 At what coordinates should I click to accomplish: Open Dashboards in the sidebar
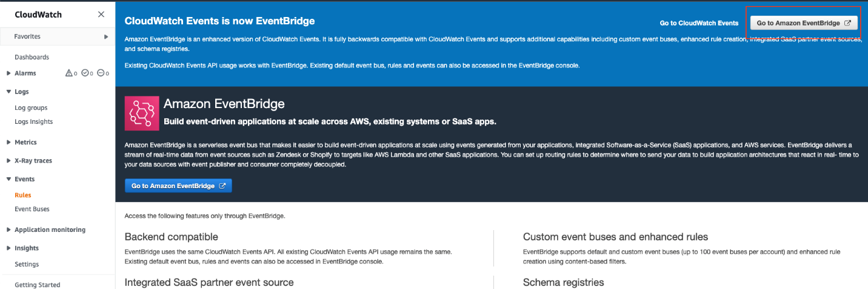(x=32, y=57)
